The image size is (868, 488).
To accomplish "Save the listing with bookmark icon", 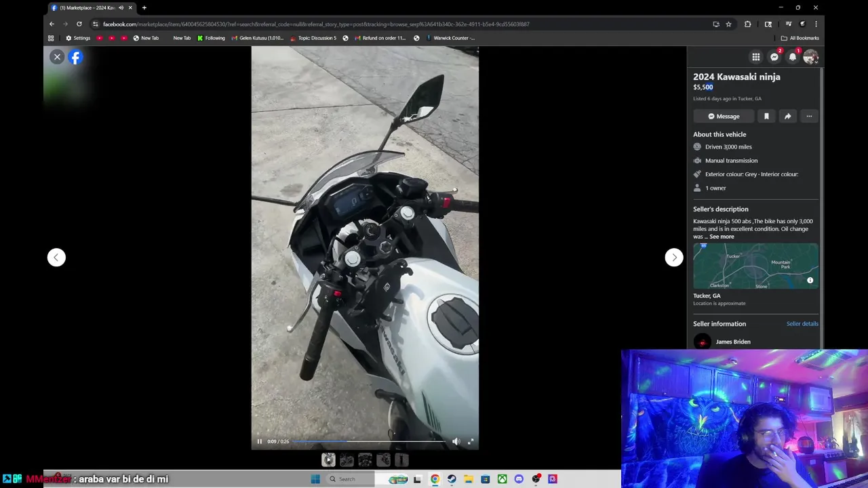I will tap(766, 116).
